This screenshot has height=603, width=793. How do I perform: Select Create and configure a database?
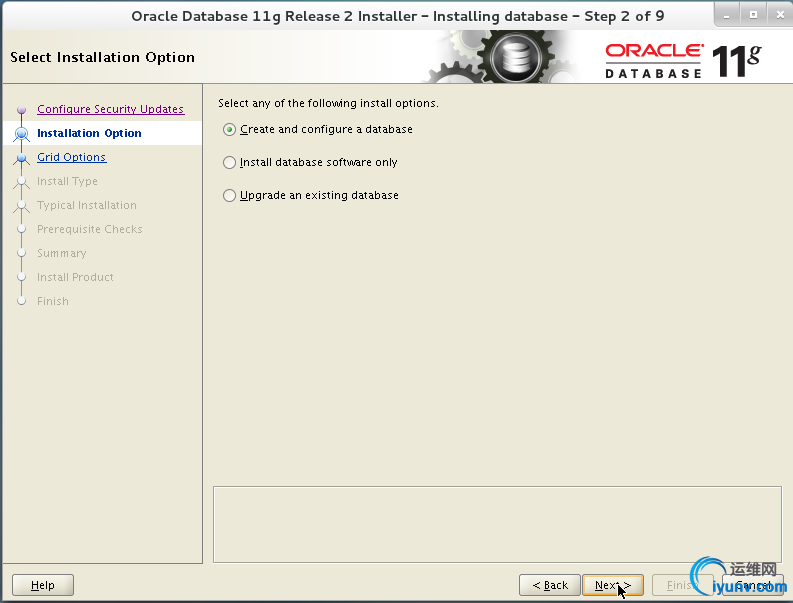pyautogui.click(x=318, y=130)
